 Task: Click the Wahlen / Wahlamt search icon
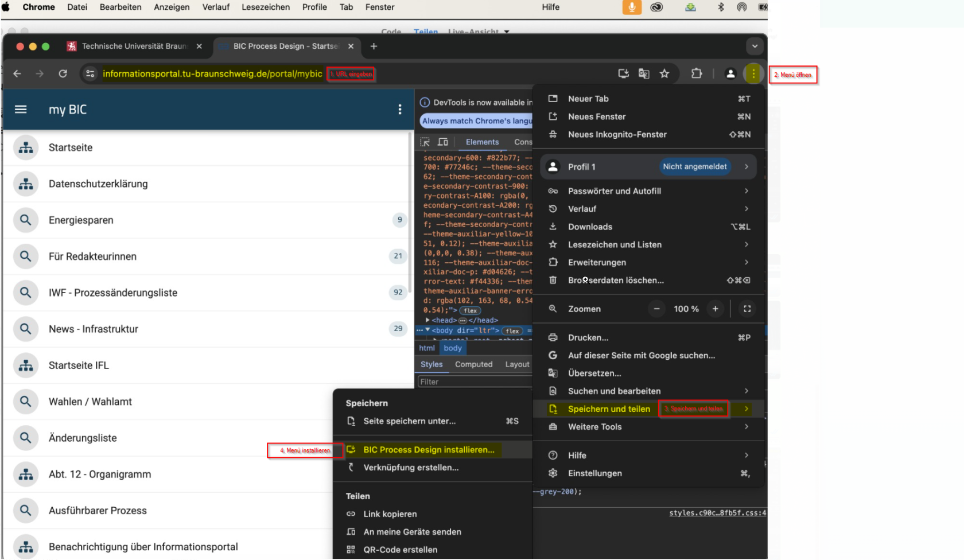coord(25,402)
